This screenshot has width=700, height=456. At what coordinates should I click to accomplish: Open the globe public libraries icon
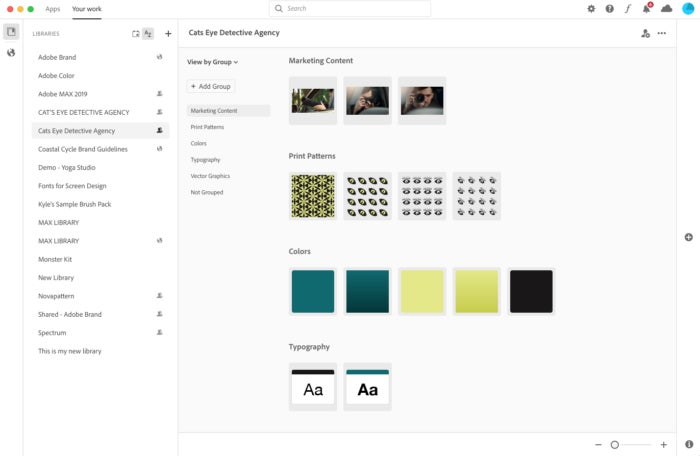pyautogui.click(x=11, y=53)
